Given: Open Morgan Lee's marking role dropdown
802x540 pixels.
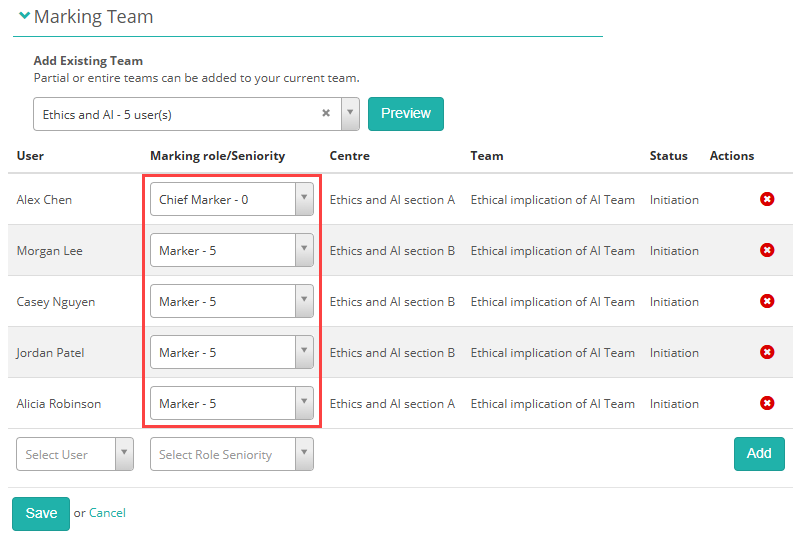Looking at the screenshot, I should [231, 250].
